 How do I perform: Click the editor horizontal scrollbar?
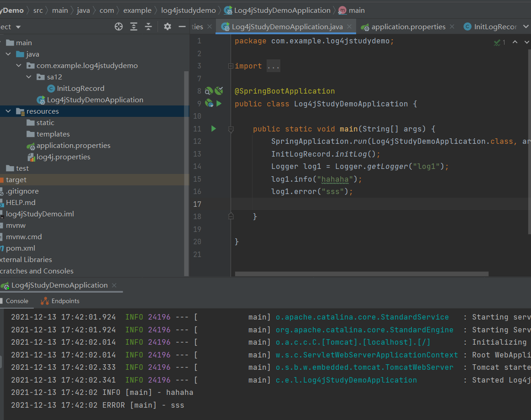coord(362,273)
